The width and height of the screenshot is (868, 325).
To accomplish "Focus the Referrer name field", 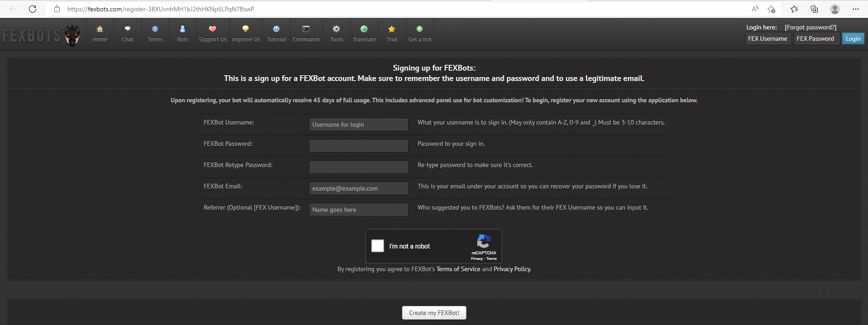I will tap(359, 210).
